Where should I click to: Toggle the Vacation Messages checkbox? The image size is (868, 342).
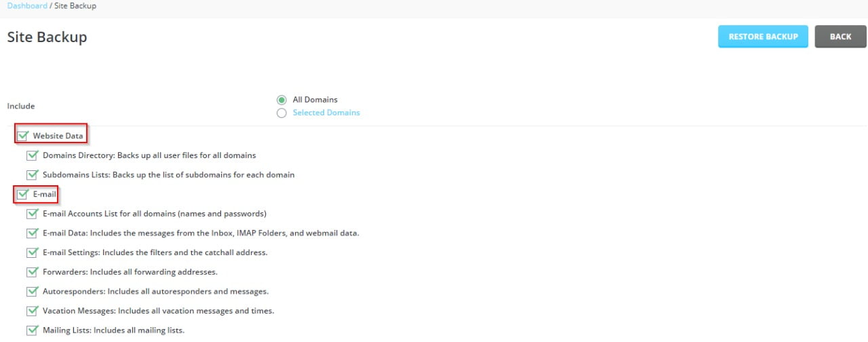pos(32,311)
